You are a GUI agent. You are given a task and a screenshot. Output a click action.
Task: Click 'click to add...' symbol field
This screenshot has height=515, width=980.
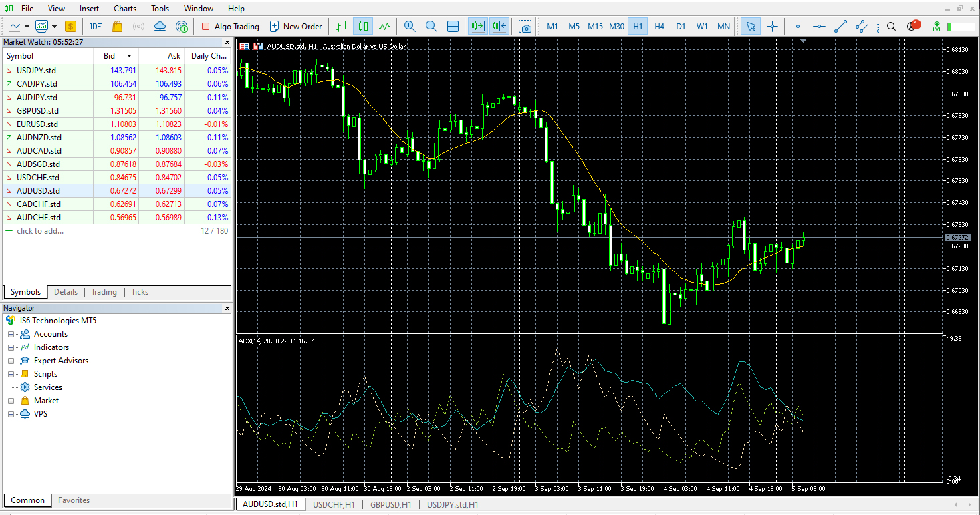(40, 231)
